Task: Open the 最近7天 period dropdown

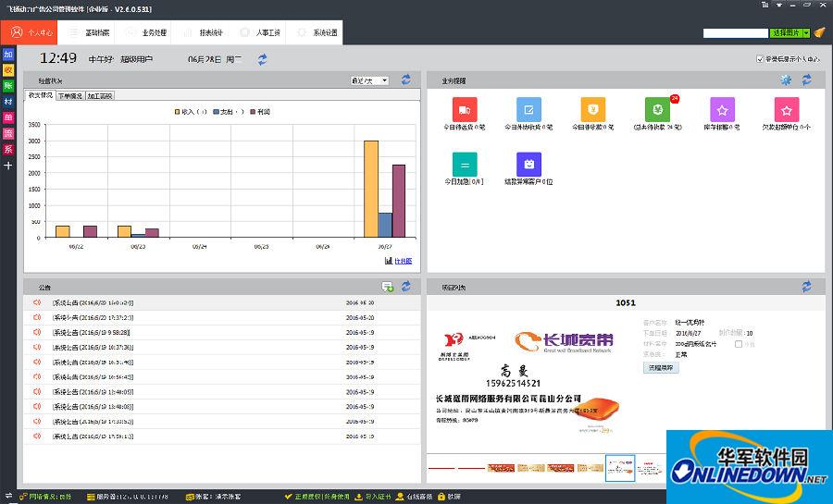Action: coord(369,80)
